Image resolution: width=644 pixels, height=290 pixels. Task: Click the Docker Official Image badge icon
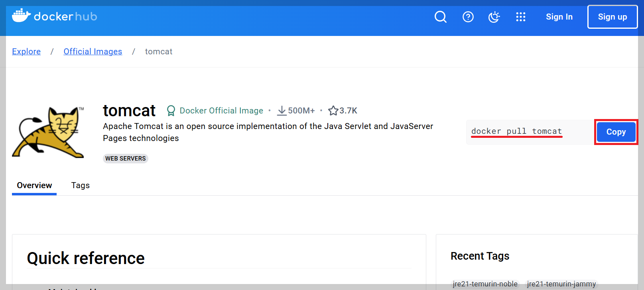171,111
